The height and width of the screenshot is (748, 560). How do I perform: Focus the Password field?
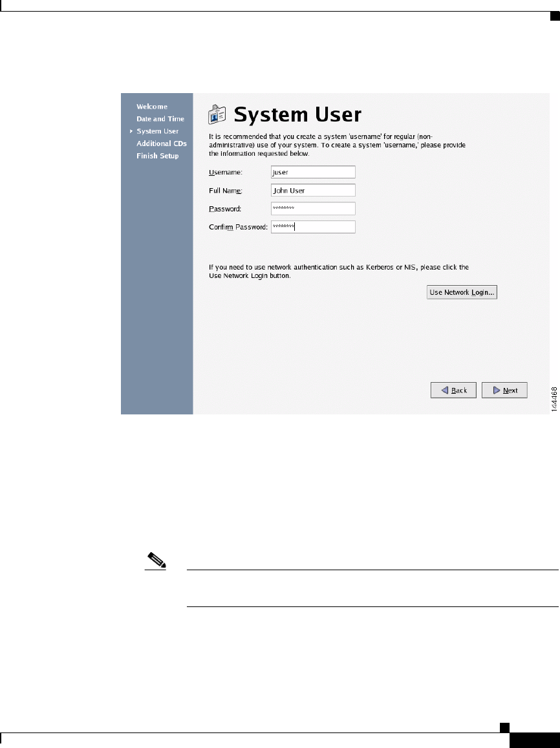[x=313, y=208]
